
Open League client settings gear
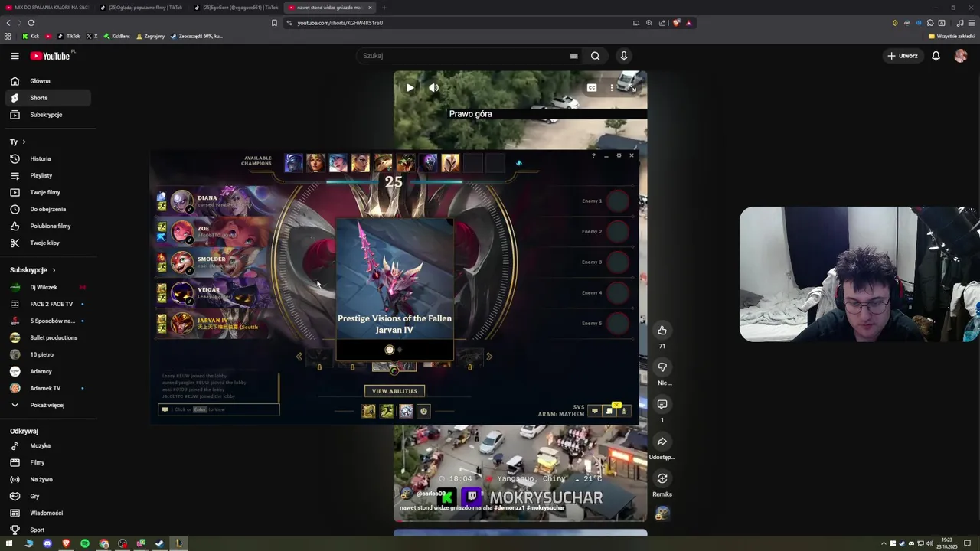point(619,155)
